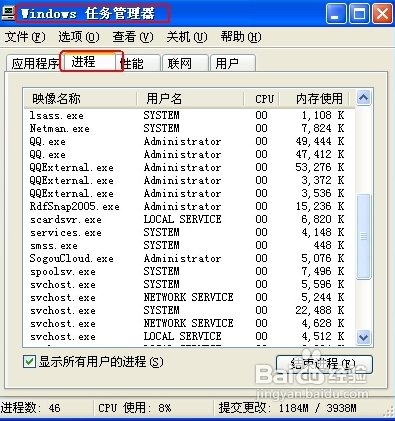Click the 进程数: 46 status entry
395x421 pixels.
pos(31,408)
